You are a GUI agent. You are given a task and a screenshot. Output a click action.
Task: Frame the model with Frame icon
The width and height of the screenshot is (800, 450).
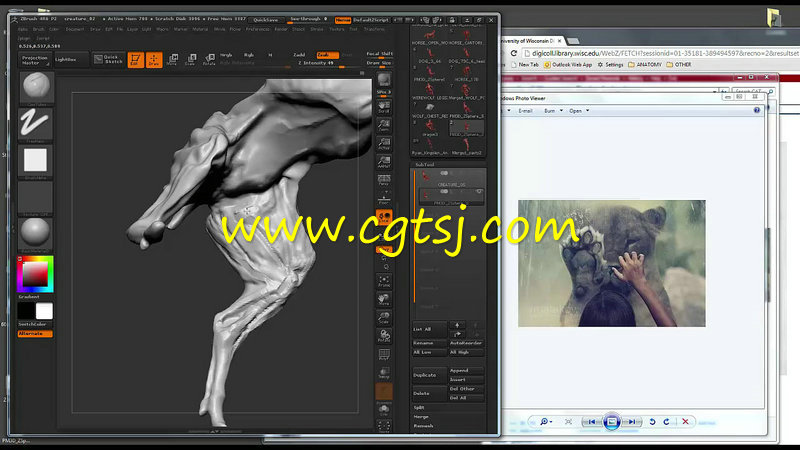pyautogui.click(x=384, y=281)
